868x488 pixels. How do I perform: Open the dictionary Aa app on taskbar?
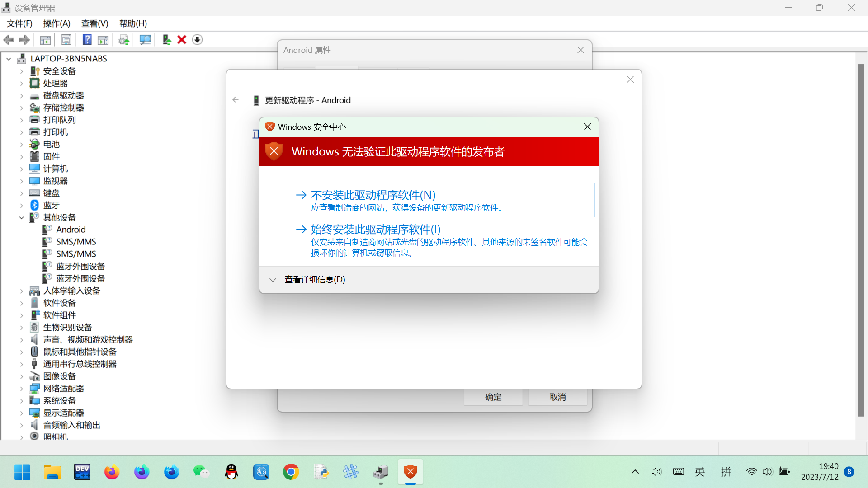coord(261,472)
